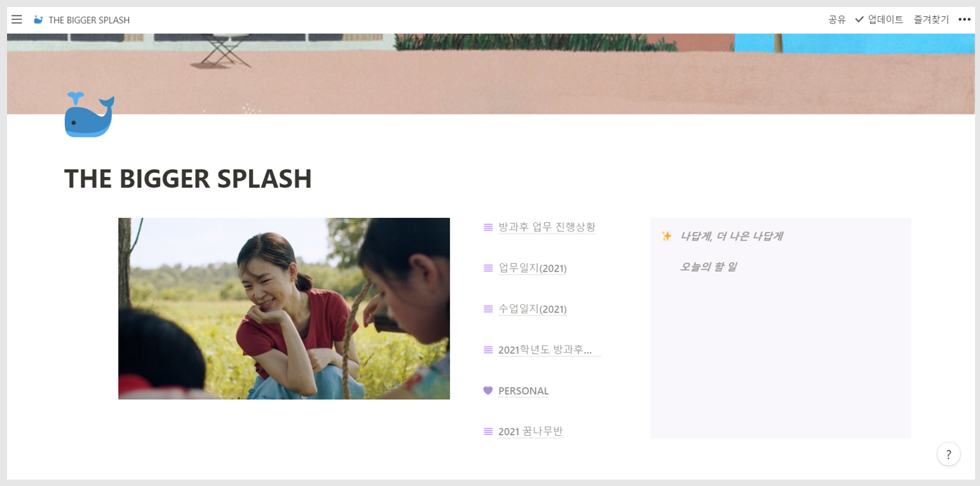The height and width of the screenshot is (486, 980).
Task: Click the checkmark next to 업데이트
Action: pos(859,20)
